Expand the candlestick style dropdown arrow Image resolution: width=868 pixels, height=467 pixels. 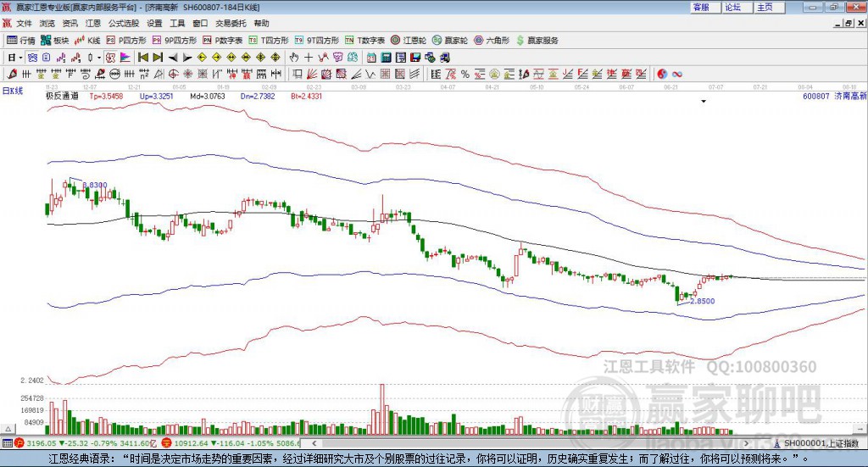[98, 58]
